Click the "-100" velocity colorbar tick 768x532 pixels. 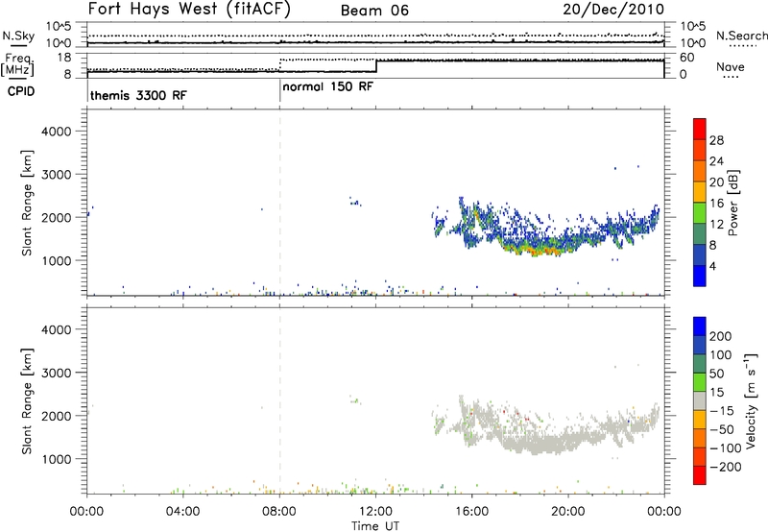coord(725,448)
